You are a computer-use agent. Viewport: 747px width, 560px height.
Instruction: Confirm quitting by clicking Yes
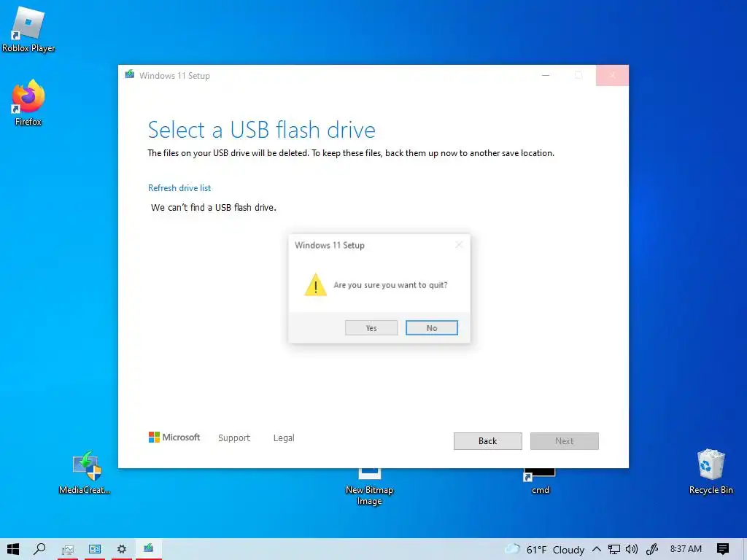click(x=371, y=327)
